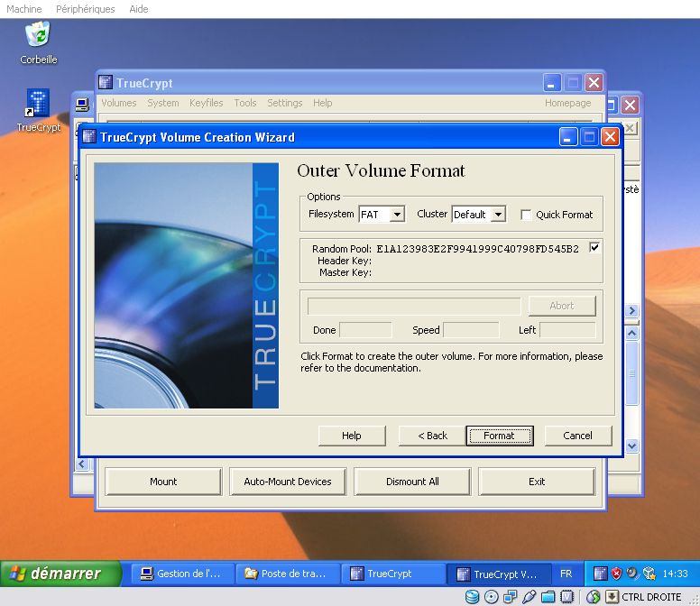This screenshot has width=700, height=606.
Task: Click the wizard Help button
Action: [x=352, y=436]
